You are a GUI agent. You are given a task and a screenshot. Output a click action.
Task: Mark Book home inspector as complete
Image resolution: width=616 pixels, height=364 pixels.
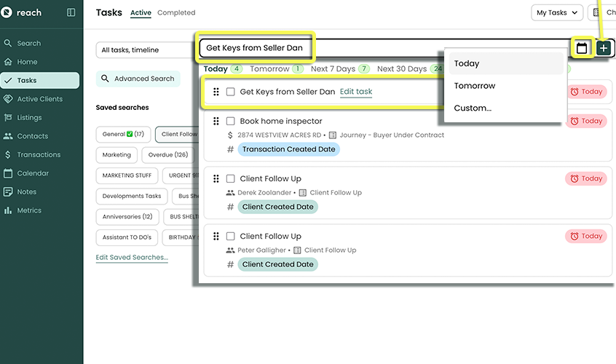tap(230, 121)
